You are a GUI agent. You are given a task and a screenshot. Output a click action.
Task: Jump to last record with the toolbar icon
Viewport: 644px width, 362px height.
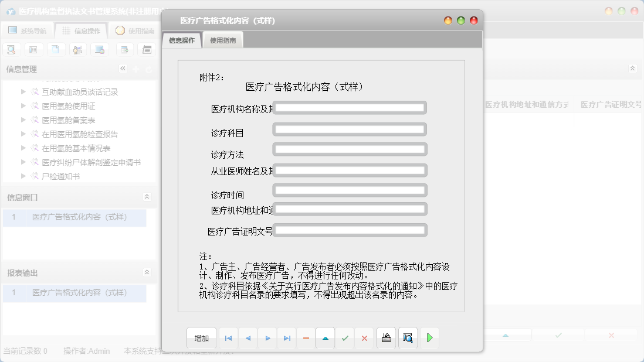(286, 338)
